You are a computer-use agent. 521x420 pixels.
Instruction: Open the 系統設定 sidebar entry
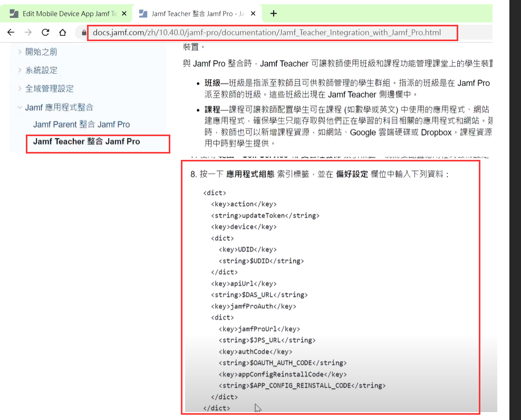[x=41, y=70]
